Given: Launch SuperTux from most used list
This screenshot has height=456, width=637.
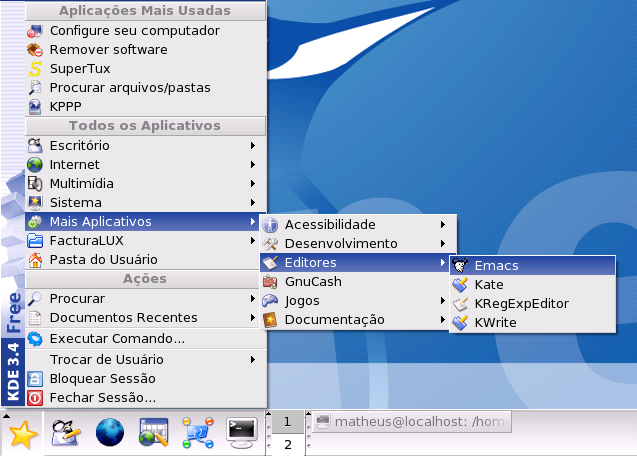Looking at the screenshot, I should pyautogui.click(x=145, y=69).
